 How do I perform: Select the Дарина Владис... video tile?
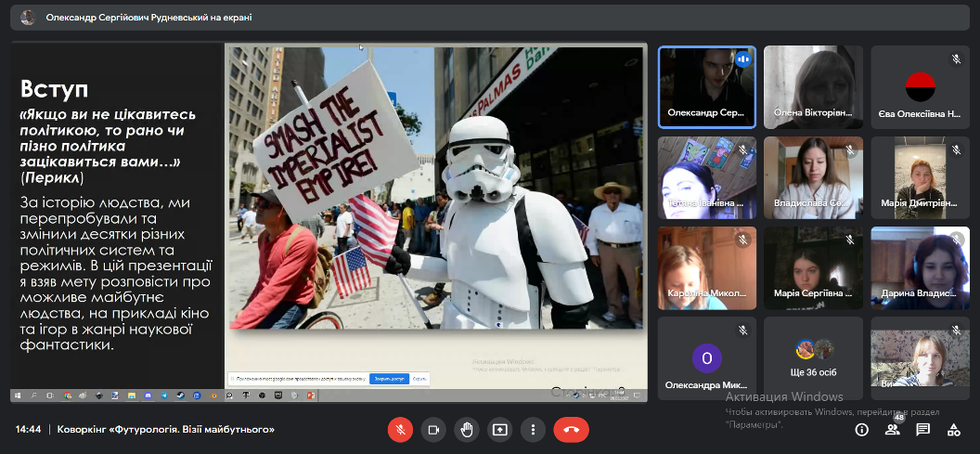tap(919, 267)
